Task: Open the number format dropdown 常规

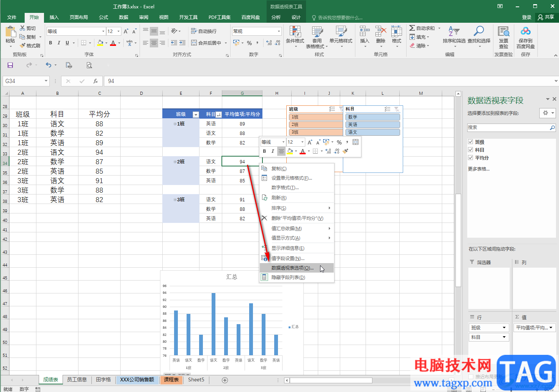Action: click(x=279, y=31)
